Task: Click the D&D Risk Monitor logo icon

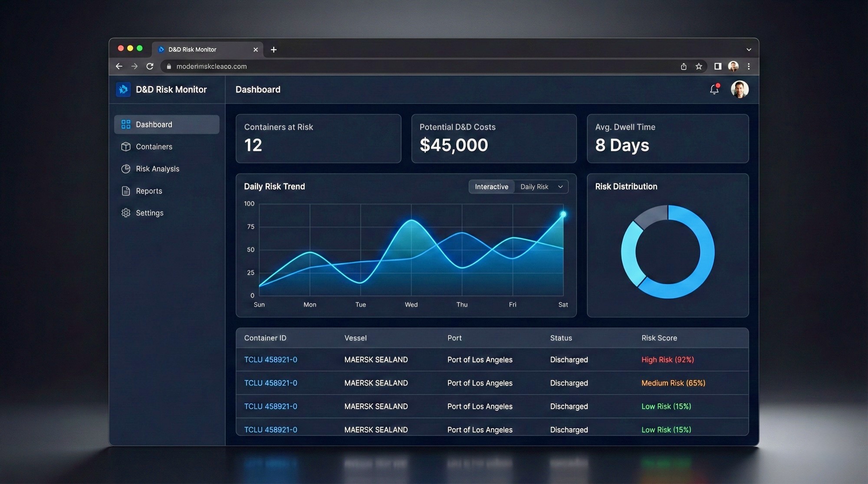Action: pyautogui.click(x=123, y=89)
